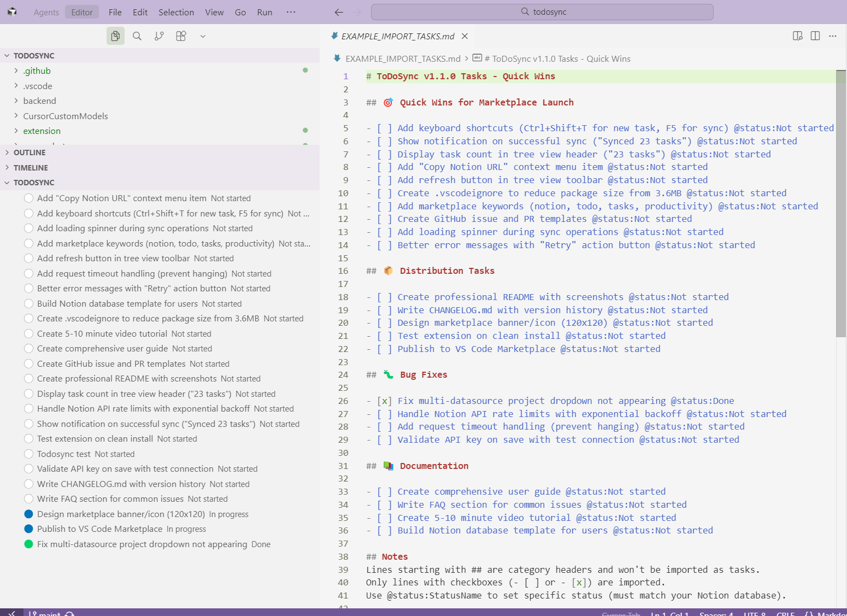Toggle in-progress circle for 'Design marketplace banner/icon'

(x=29, y=514)
